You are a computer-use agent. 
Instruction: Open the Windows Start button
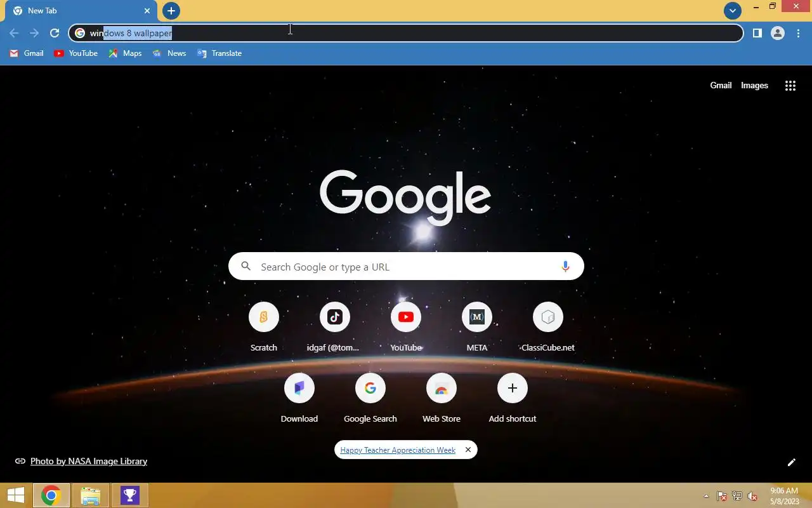tap(16, 495)
